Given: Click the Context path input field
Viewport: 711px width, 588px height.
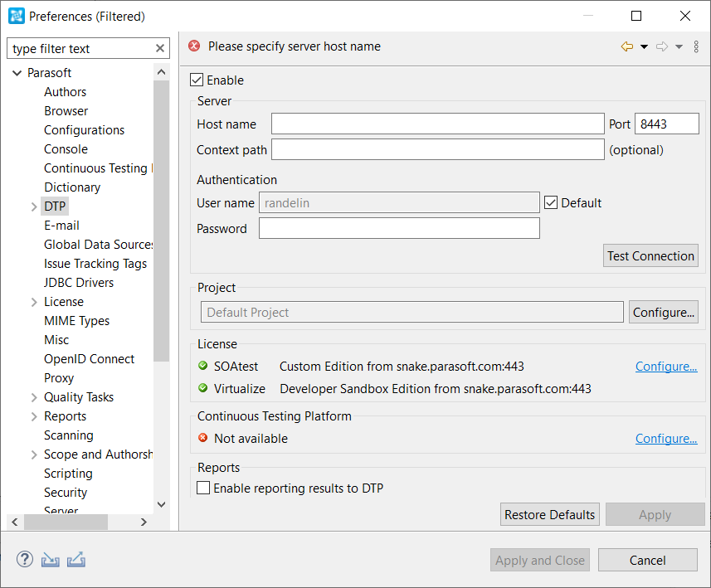Looking at the screenshot, I should 437,149.
